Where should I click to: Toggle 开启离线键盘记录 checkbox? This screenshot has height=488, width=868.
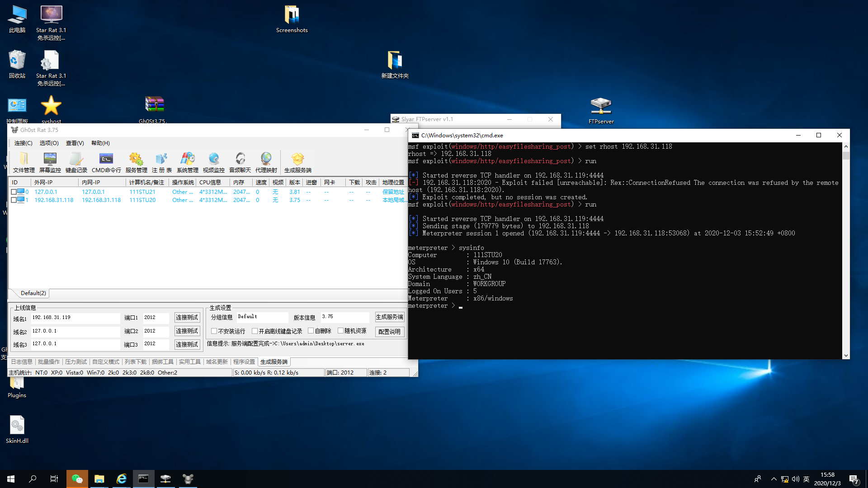click(255, 331)
